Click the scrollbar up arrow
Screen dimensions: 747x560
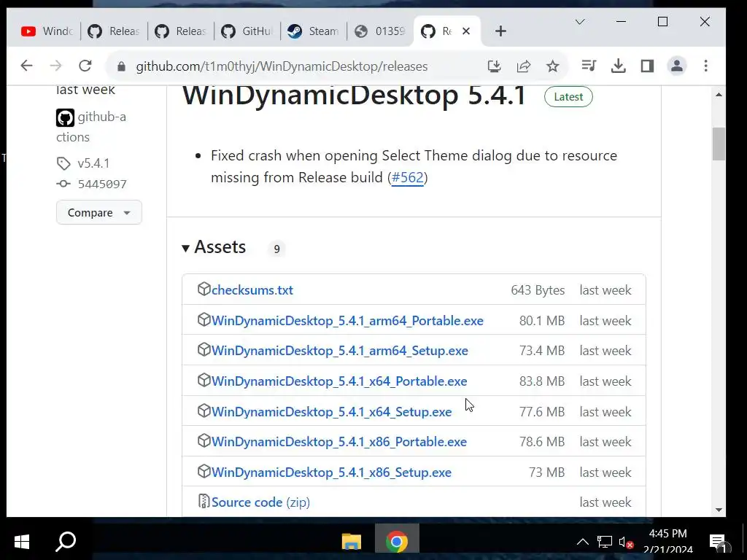719,95
